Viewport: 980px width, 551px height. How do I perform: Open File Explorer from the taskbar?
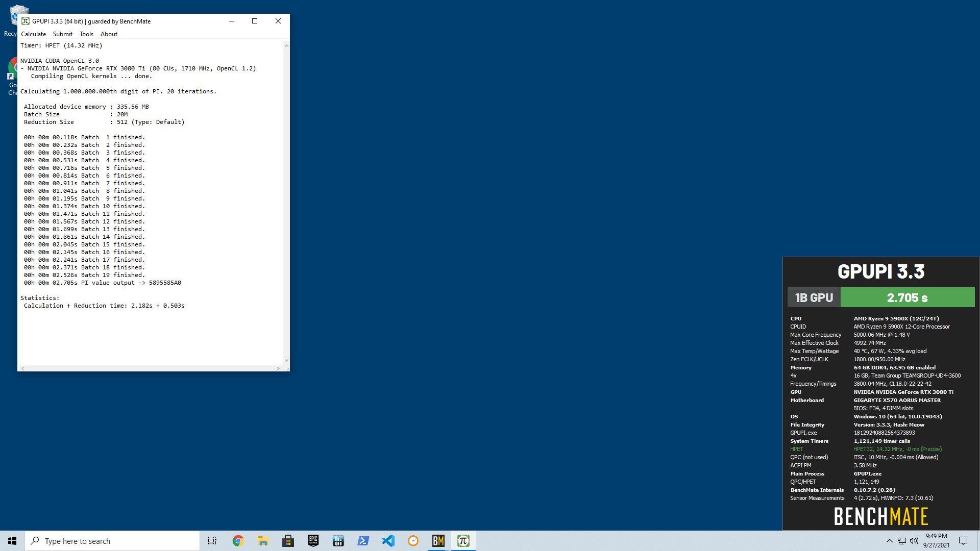(263, 541)
